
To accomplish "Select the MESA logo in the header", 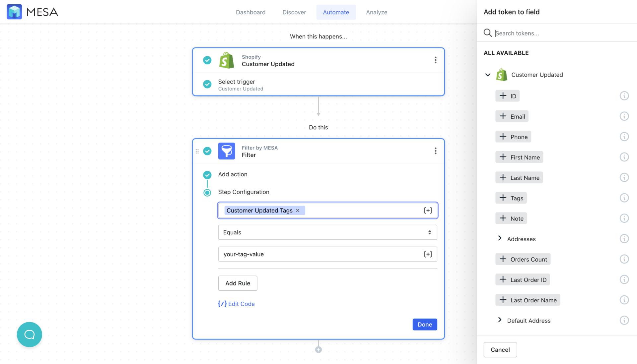I will click(32, 12).
